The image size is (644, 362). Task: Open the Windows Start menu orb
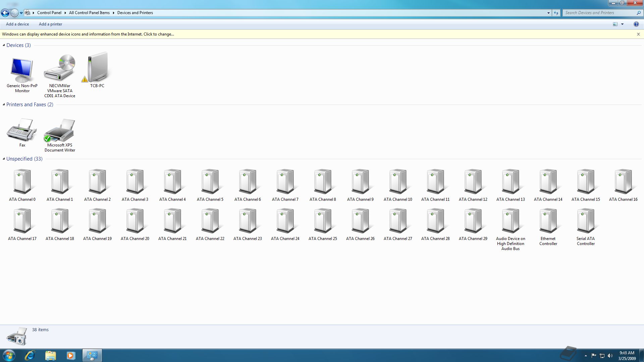(x=9, y=356)
